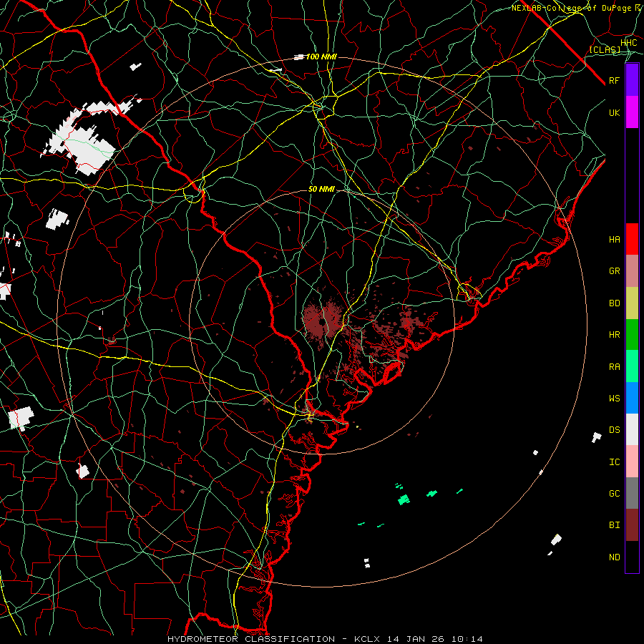Click the GR legend label
Image resolution: width=644 pixels, height=644 pixels.
(x=615, y=271)
